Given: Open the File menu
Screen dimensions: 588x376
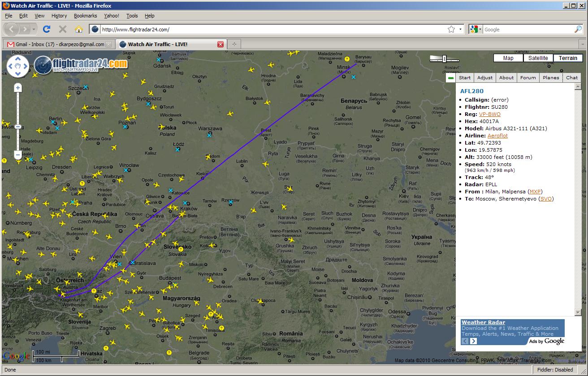Looking at the screenshot, I should coord(9,16).
